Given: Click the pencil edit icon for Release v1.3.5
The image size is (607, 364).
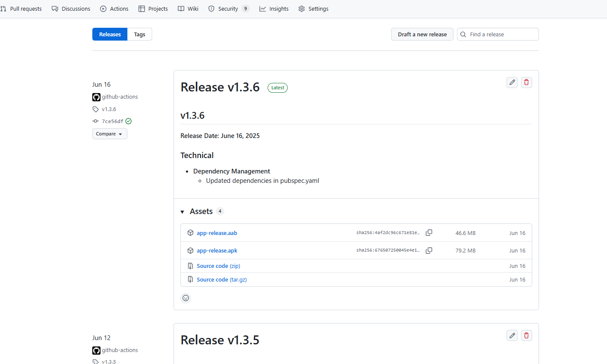Looking at the screenshot, I should pyautogui.click(x=512, y=335).
